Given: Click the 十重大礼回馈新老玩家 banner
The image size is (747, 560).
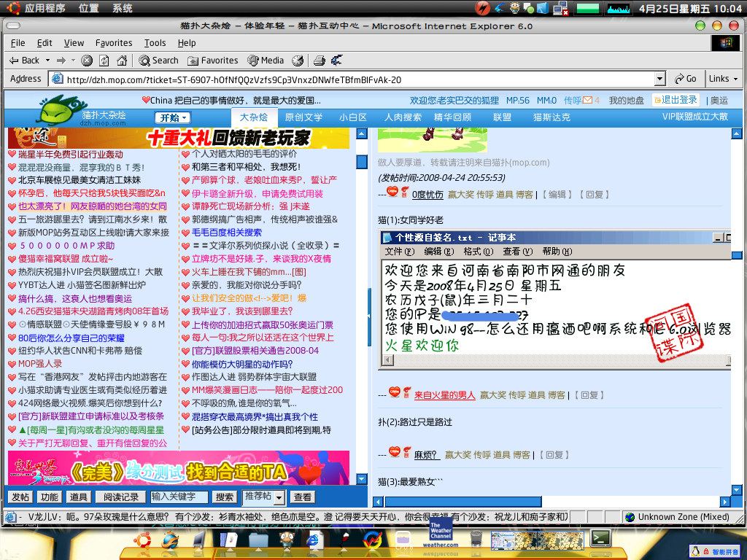Looking at the screenshot, I should point(178,138).
